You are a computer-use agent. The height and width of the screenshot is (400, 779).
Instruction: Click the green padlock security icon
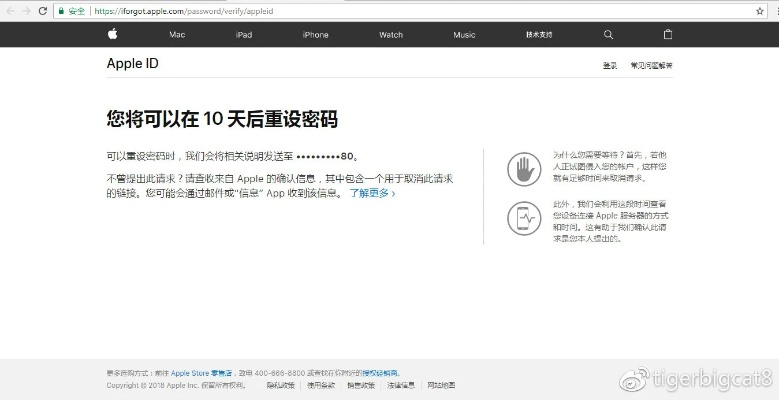click(x=61, y=11)
